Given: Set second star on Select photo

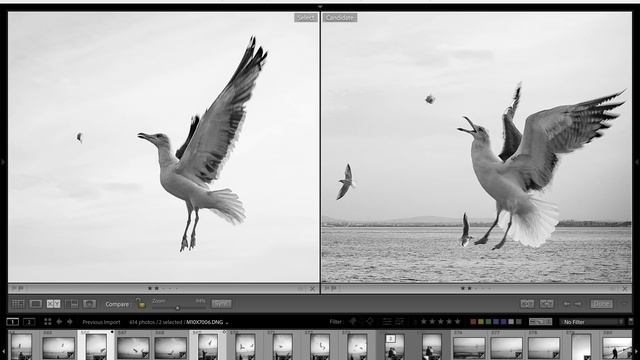Looking at the screenshot, I should click(156, 289).
